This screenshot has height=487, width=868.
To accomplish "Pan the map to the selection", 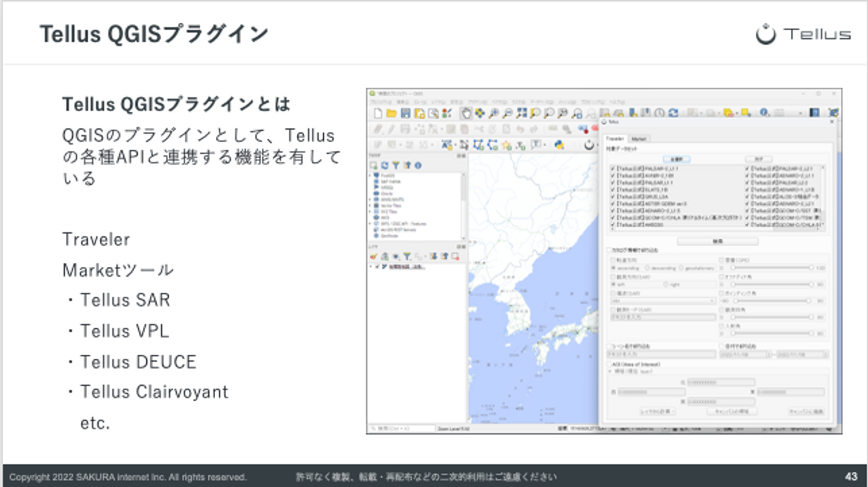I will pos(480,114).
